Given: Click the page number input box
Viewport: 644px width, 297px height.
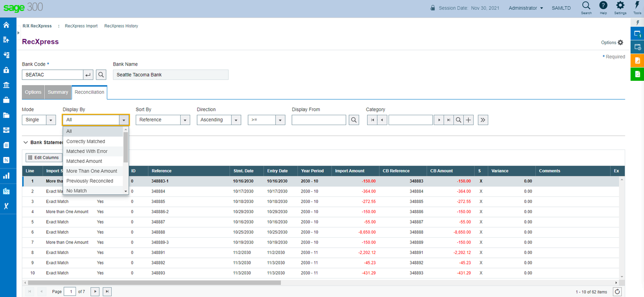Looking at the screenshot, I should click(70, 292).
